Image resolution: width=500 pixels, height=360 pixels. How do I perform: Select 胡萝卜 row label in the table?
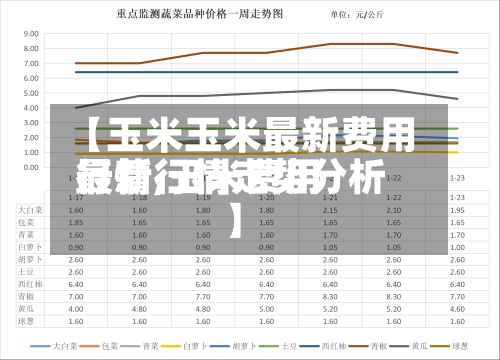[30, 259]
